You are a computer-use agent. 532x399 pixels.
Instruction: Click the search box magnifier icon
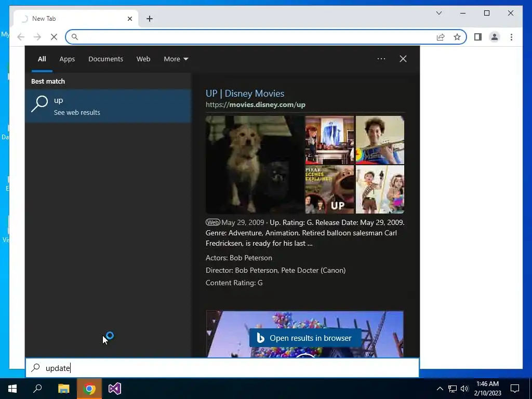point(36,368)
